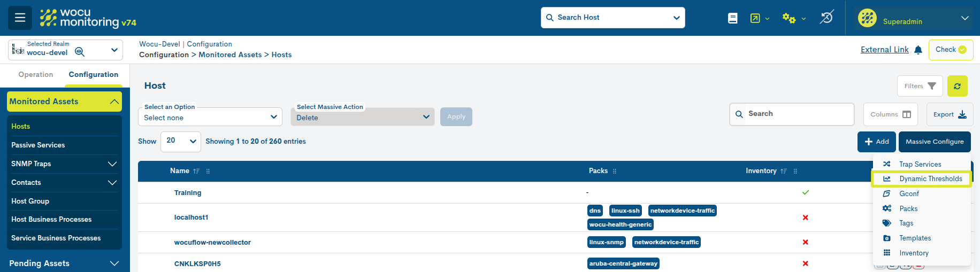
Task: Click the Add host button
Action: pos(876,142)
